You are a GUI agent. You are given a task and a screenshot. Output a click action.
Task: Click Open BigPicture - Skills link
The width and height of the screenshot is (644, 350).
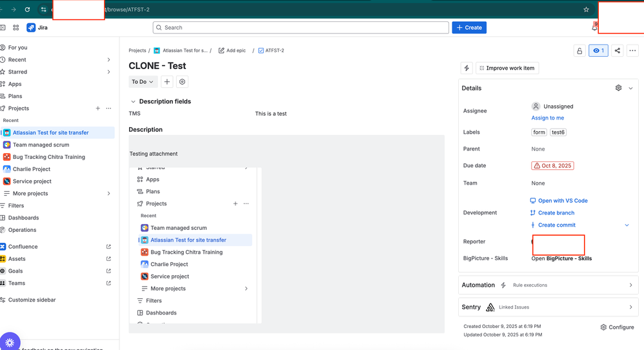(x=561, y=258)
